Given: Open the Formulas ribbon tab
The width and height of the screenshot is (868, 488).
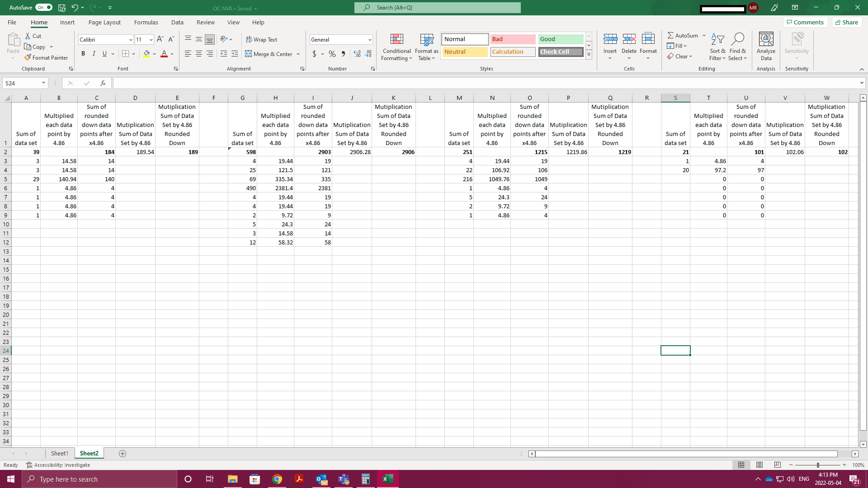Looking at the screenshot, I should point(146,22).
